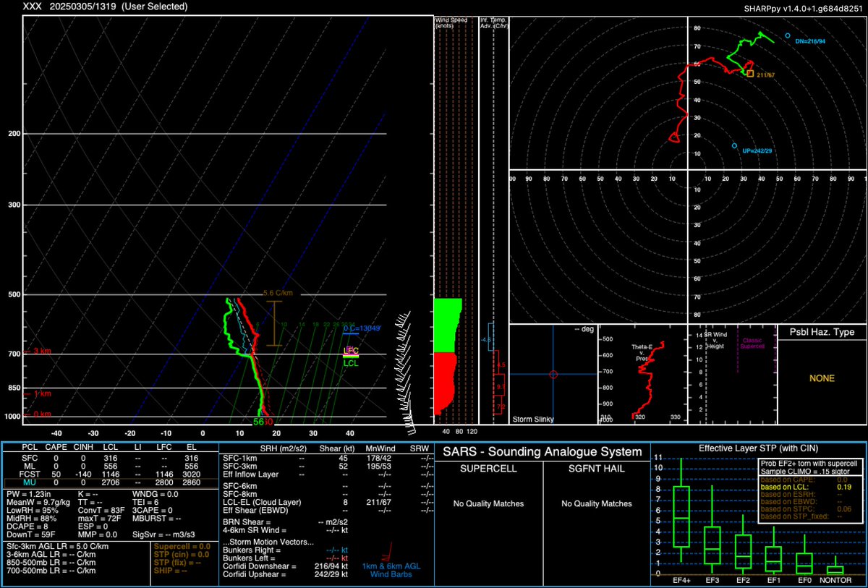Click the Theta-E v. Pres inset
The height and width of the screenshot is (588, 868).
point(642,373)
